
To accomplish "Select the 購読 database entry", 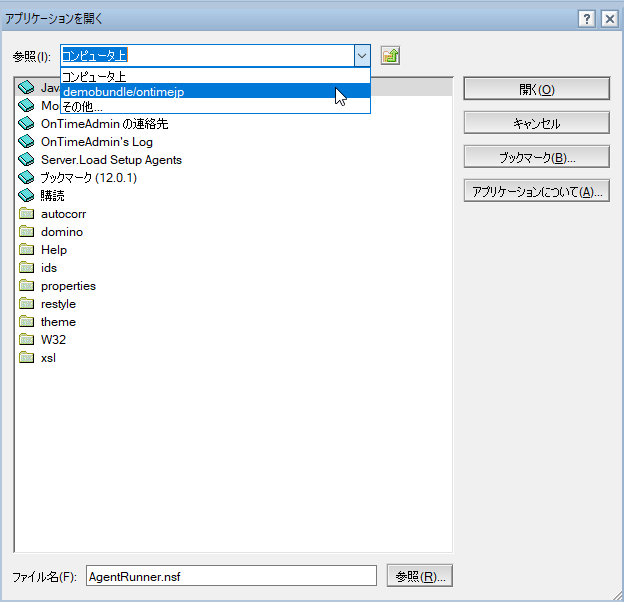I will [53, 195].
